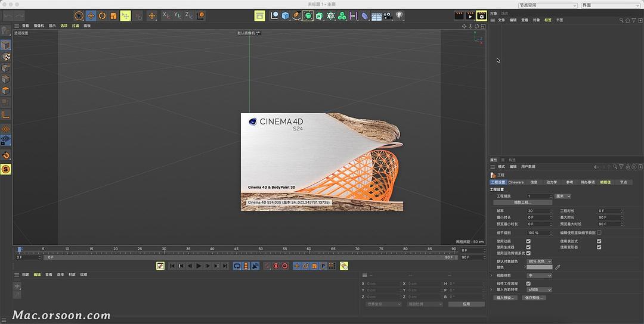644x324 pixels.
Task: Open the 60% 灰色 default color dropdown
Action: (x=539, y=261)
